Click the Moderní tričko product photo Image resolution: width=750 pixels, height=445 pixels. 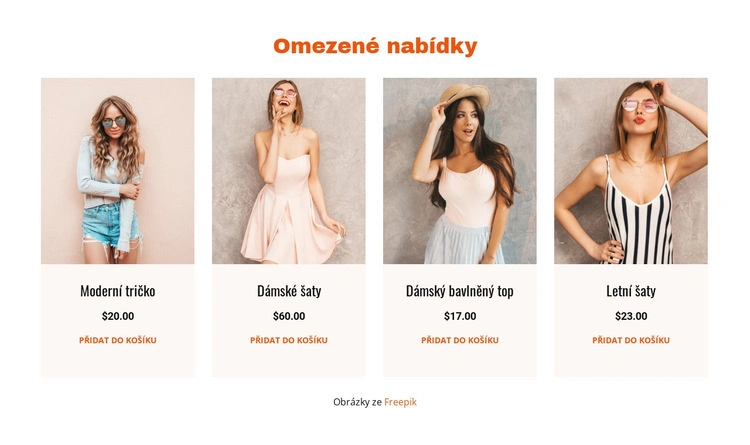[x=118, y=171]
